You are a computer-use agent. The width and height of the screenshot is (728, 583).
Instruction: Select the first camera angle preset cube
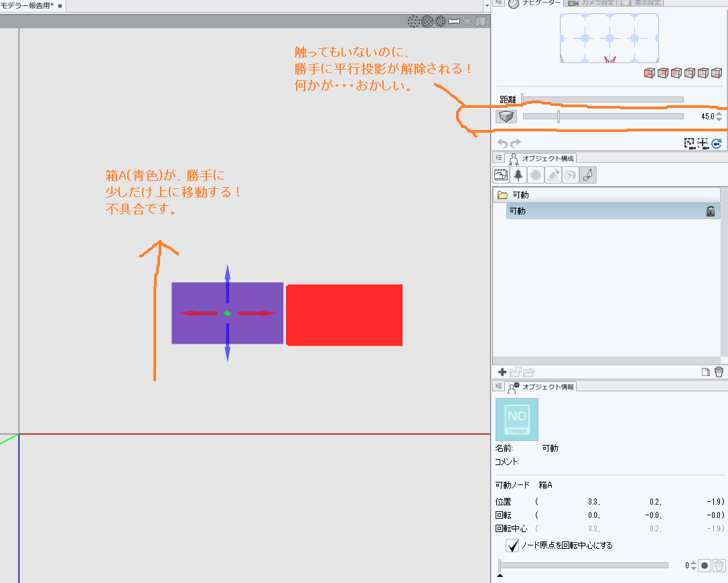click(x=649, y=73)
